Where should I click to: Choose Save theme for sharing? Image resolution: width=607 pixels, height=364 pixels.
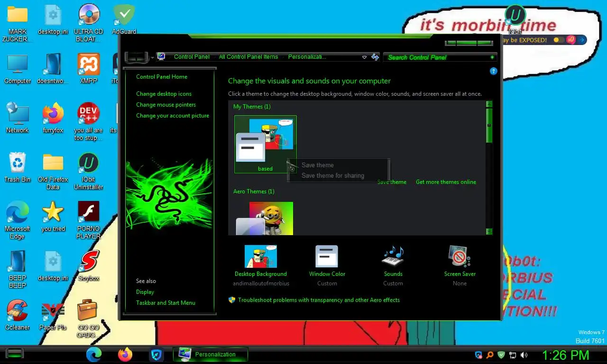tap(333, 175)
